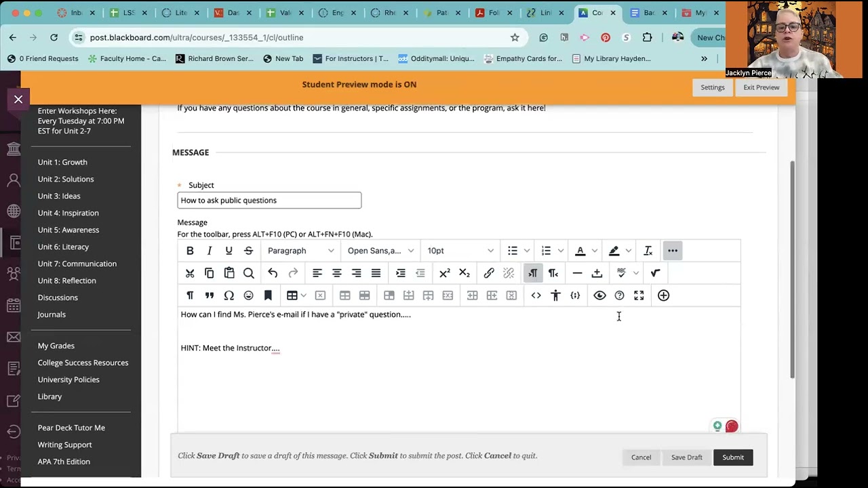Toggle blockquote formatting
The width and height of the screenshot is (868, 488).
(210, 296)
